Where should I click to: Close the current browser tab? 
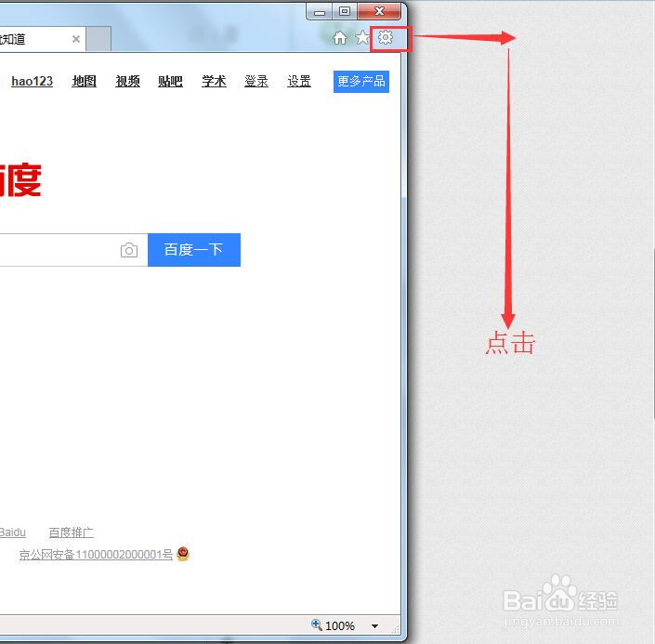coord(76,39)
